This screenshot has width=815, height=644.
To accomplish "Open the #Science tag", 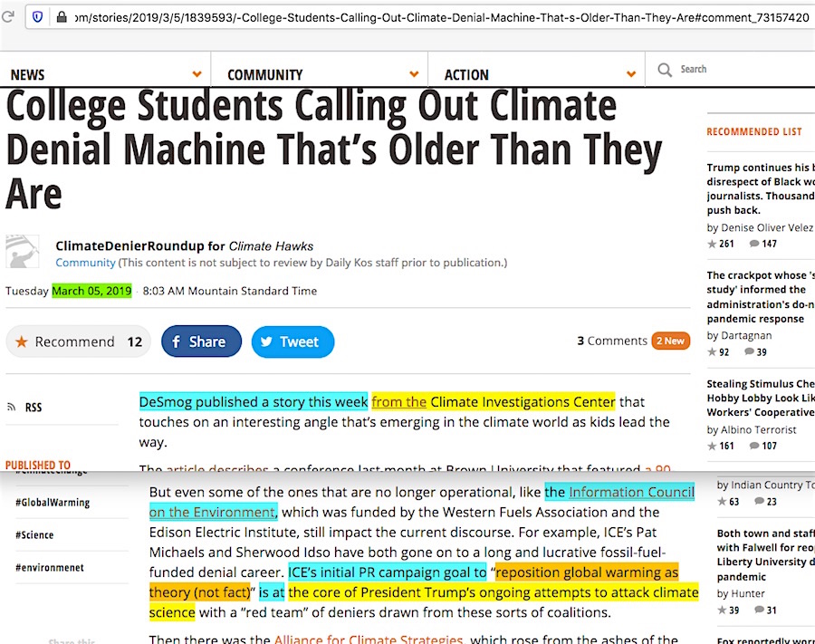I will coord(36,535).
